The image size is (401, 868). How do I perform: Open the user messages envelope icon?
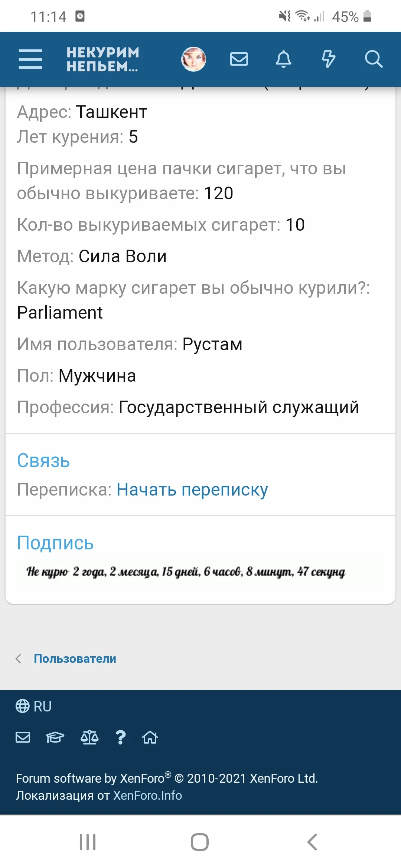tap(239, 59)
